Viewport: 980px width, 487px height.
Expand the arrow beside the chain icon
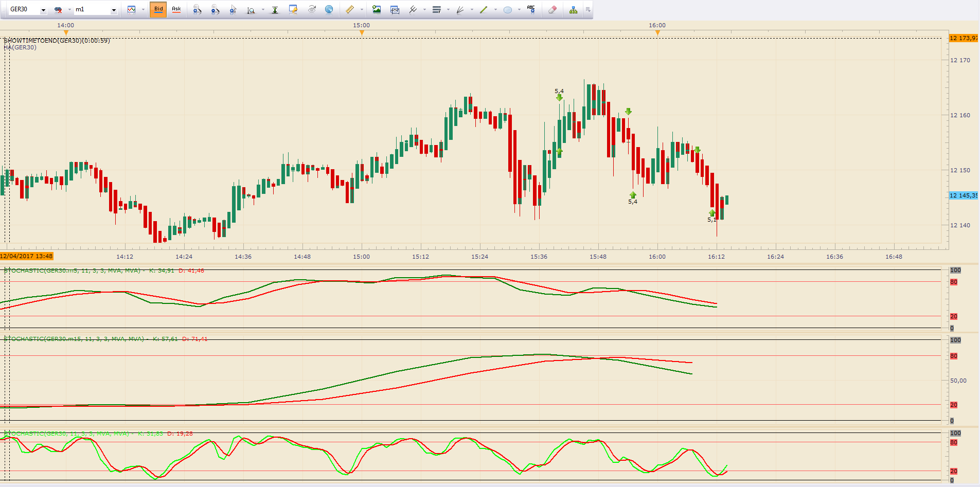tap(69, 10)
